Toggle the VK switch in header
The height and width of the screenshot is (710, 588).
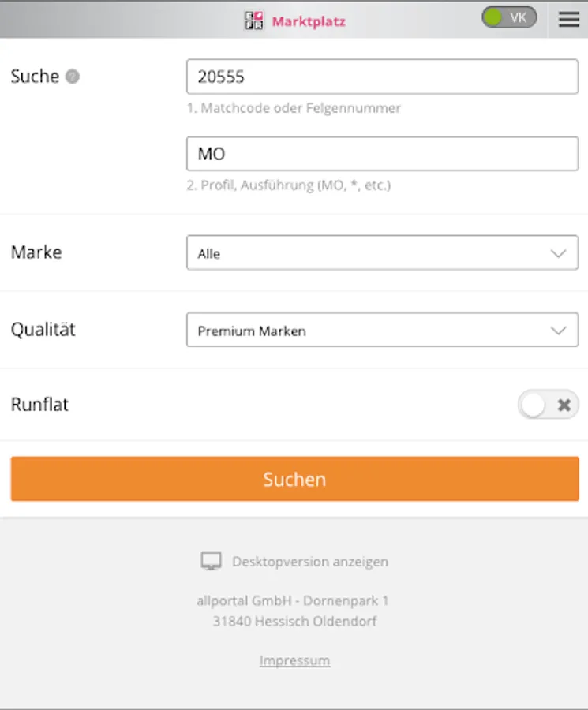(x=509, y=17)
